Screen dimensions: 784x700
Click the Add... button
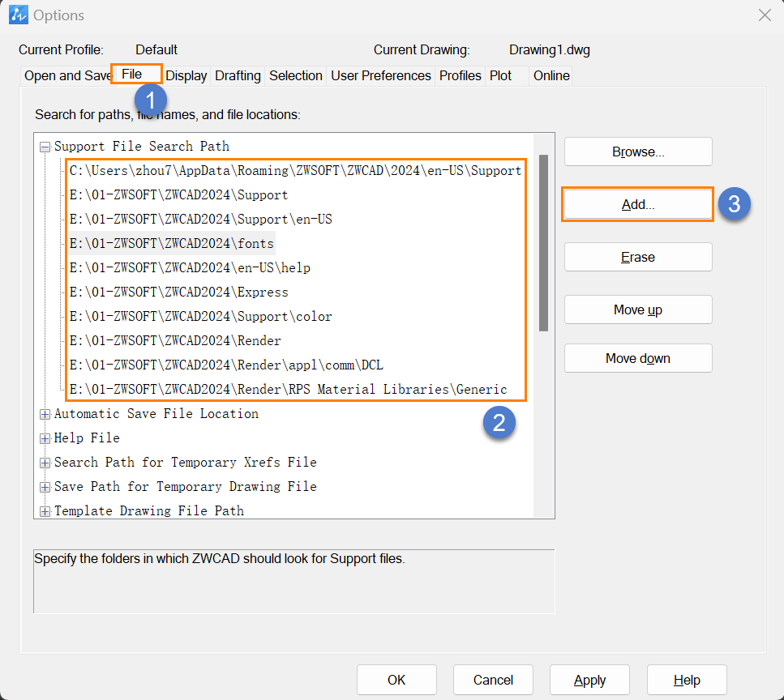coord(638,204)
